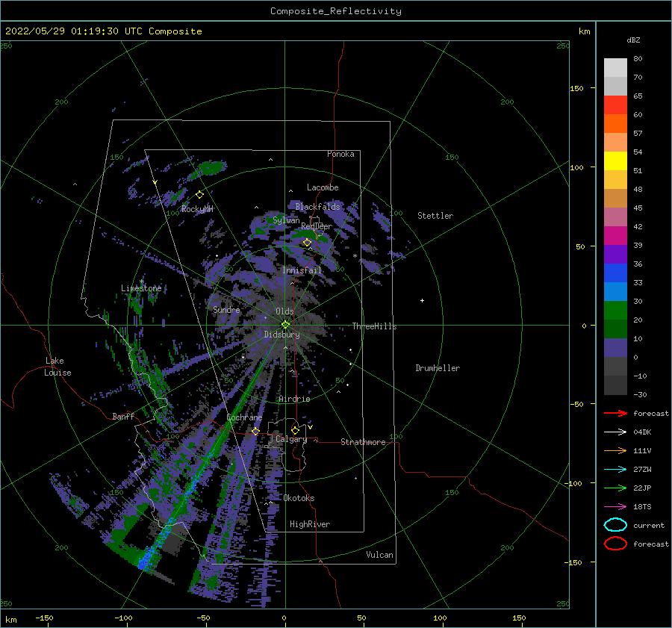This screenshot has width=672, height=628.
Task: Click the 150 tick on right axis
Action: pos(576,88)
